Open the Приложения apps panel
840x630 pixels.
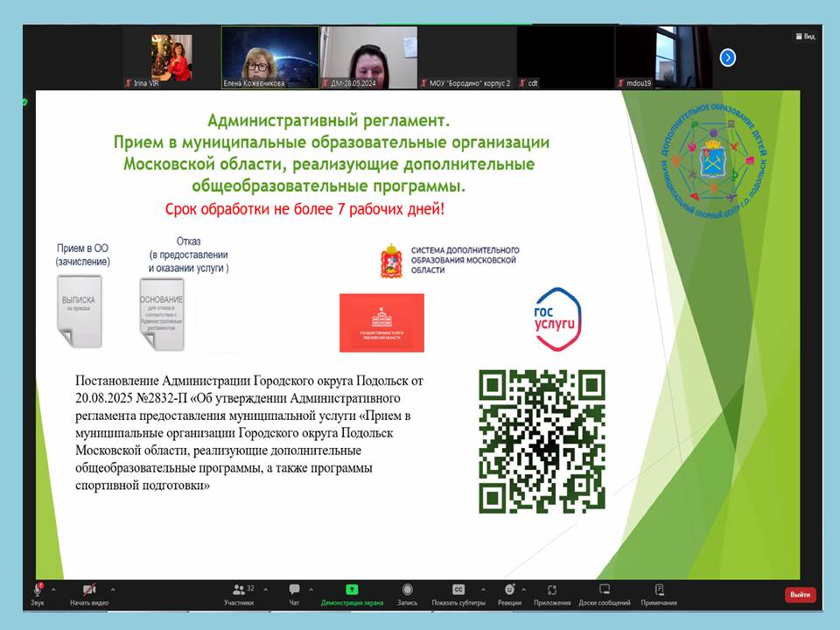[551, 591]
